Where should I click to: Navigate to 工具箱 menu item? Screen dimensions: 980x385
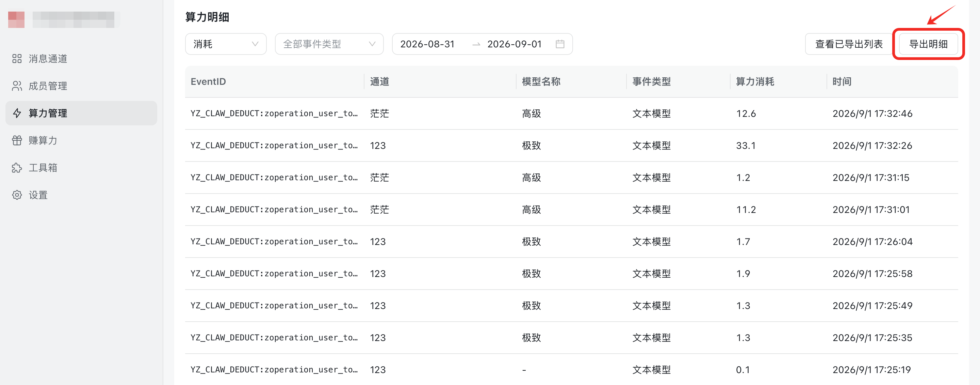point(81,168)
